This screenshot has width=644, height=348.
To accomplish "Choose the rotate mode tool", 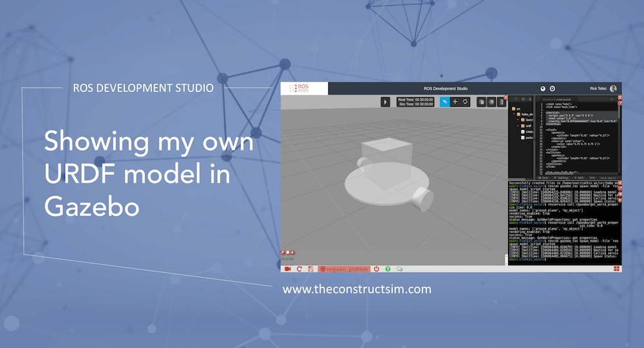I will click(x=465, y=102).
